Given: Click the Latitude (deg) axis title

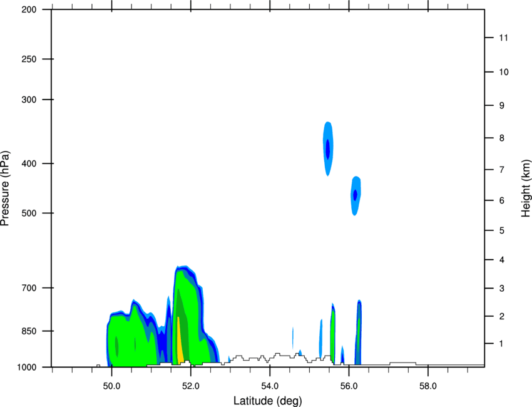Looking at the screenshot, I should coord(268,401).
